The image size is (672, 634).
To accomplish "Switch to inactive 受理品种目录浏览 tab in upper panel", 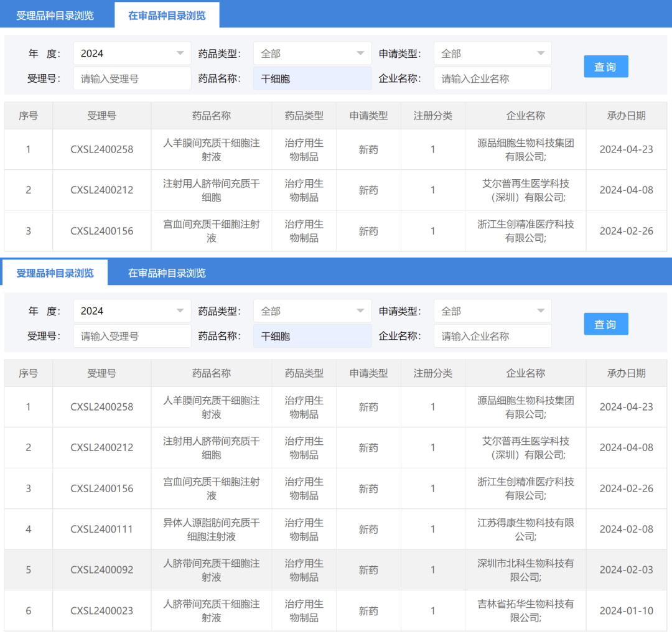I will (x=55, y=16).
